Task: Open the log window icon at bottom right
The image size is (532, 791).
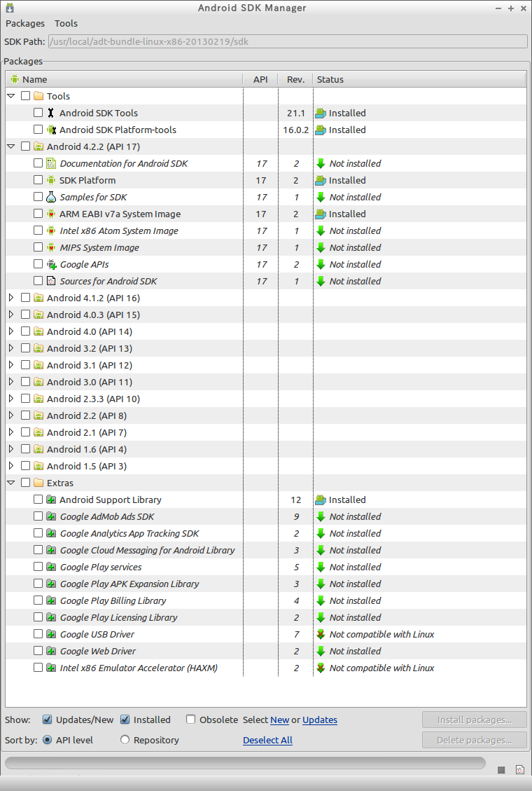Action: [x=520, y=770]
